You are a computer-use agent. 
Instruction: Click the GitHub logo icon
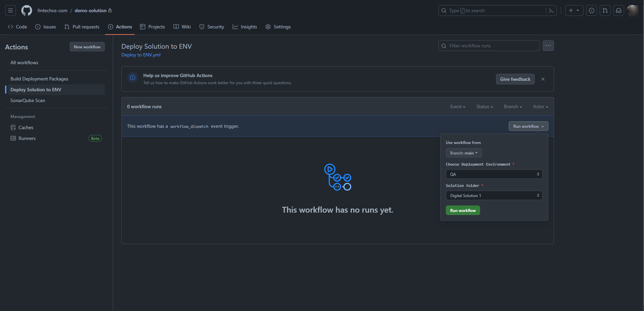(27, 10)
